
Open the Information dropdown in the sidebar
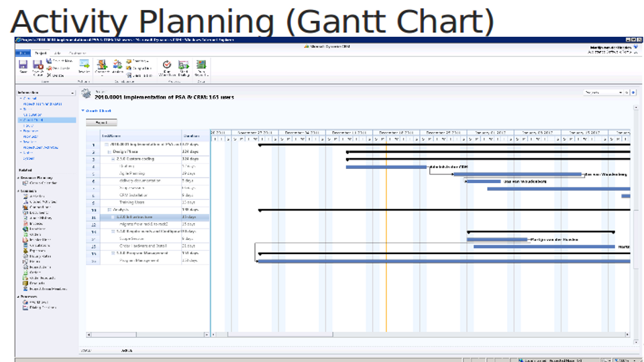[x=72, y=93]
